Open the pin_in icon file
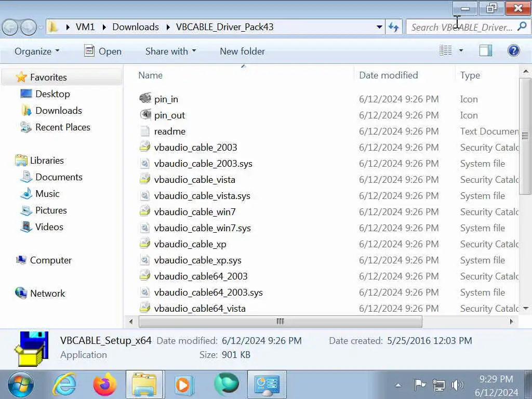 [x=145, y=98]
